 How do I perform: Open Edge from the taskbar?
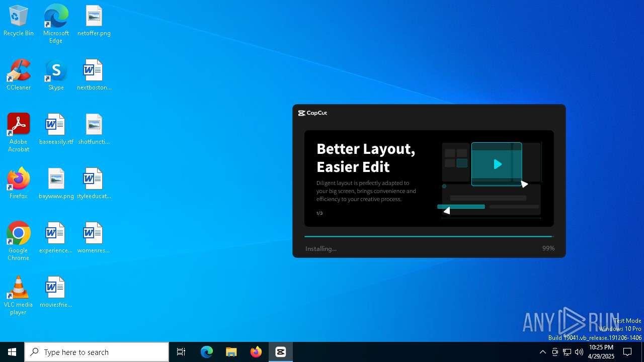click(x=207, y=352)
